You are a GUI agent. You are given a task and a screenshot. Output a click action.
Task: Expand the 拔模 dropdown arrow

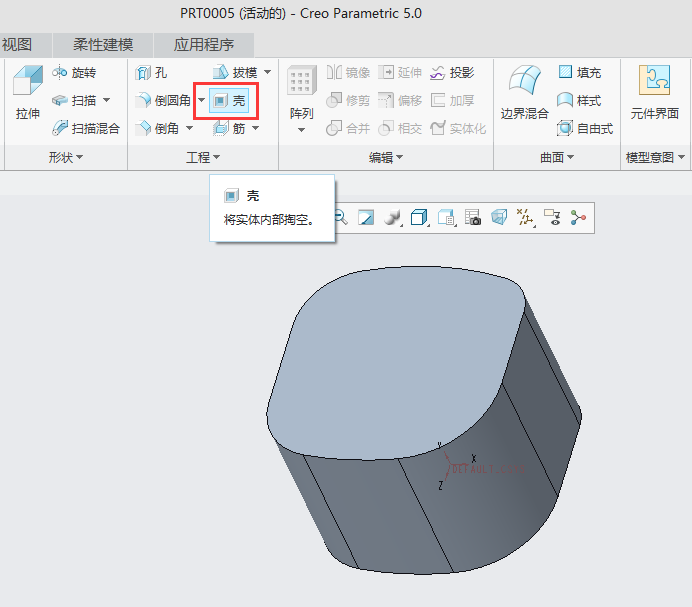click(267, 72)
